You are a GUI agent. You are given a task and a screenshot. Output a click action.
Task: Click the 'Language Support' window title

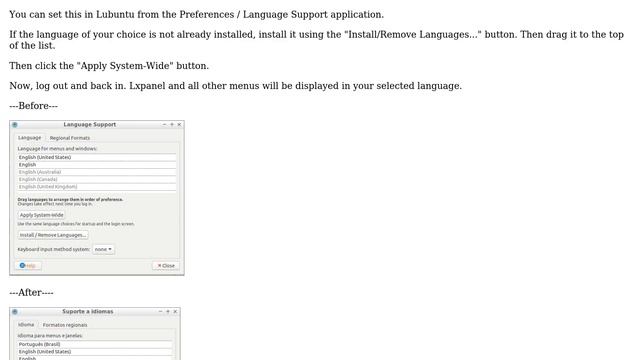(90, 124)
